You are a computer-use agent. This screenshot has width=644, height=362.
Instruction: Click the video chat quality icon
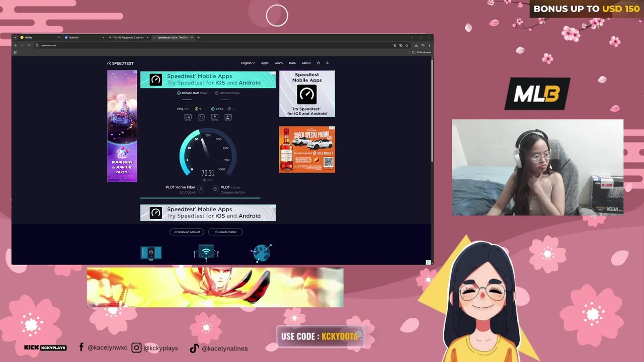pyautogui.click(x=228, y=117)
